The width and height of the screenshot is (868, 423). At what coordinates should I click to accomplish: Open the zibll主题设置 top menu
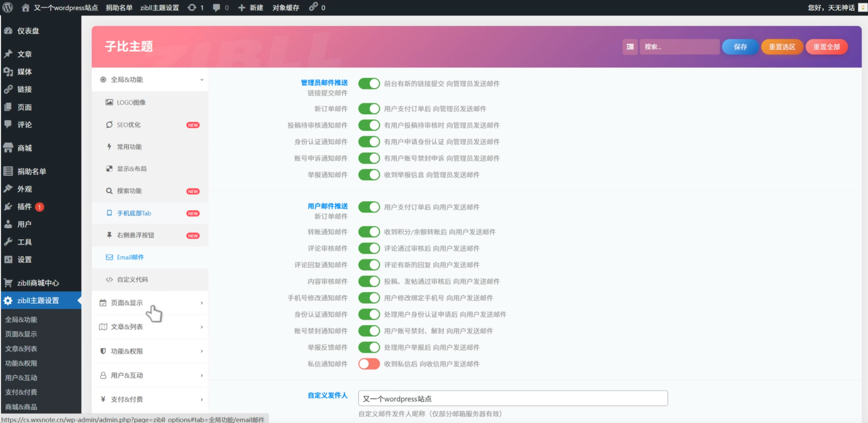(160, 7)
